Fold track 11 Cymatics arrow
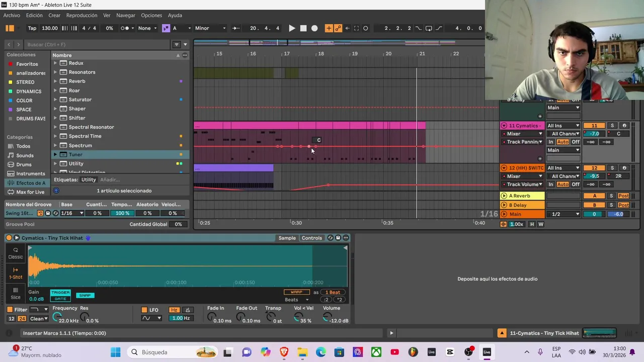 point(504,126)
